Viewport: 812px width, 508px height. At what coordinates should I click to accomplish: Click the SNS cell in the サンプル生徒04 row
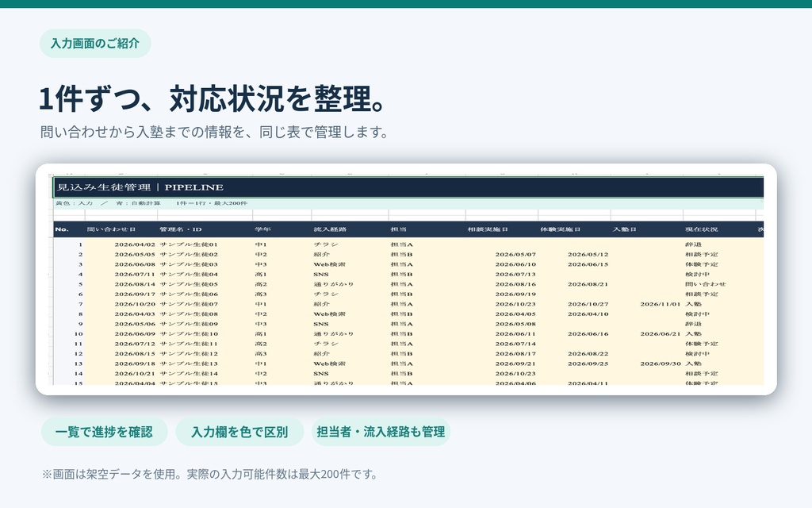(x=320, y=274)
